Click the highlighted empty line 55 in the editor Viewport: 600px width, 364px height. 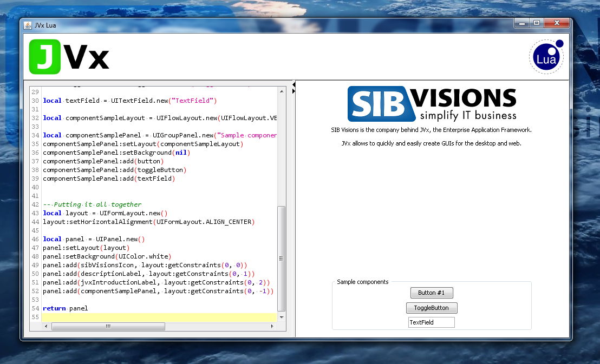[x=159, y=317]
